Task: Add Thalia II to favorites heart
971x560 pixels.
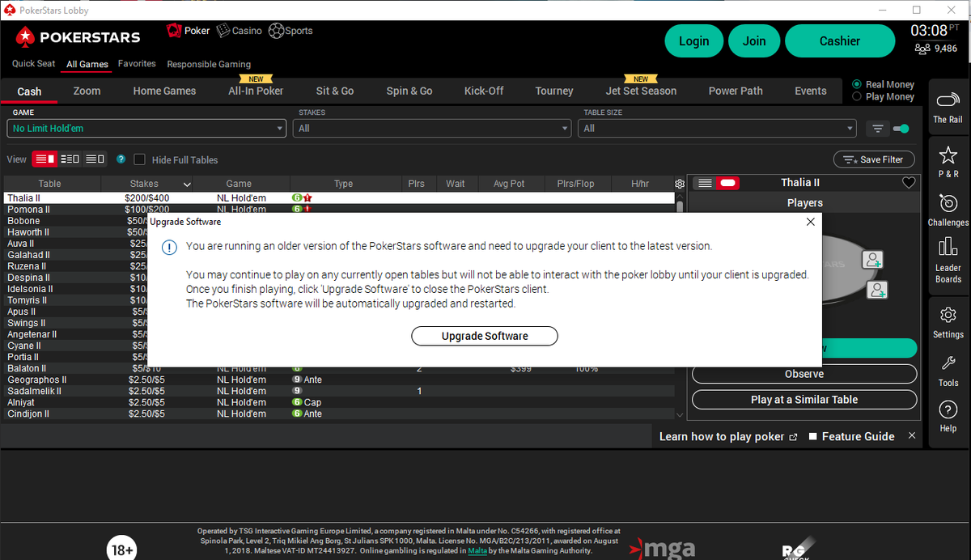Action: (x=909, y=183)
